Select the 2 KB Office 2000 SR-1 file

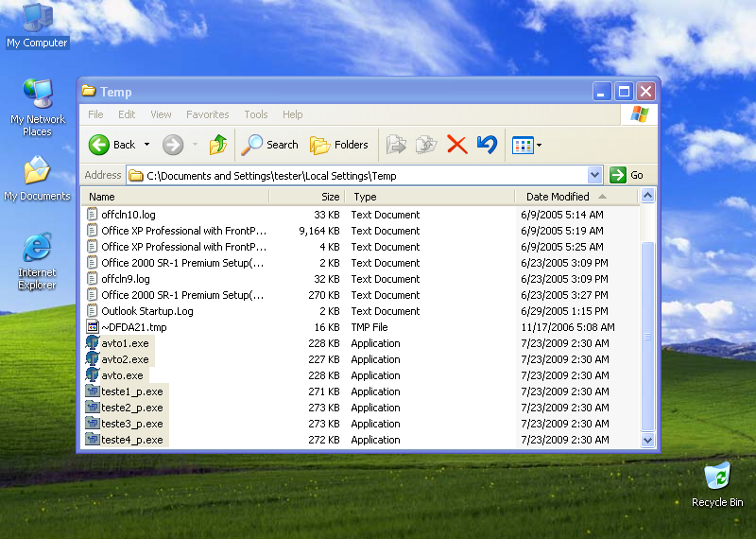tap(182, 263)
